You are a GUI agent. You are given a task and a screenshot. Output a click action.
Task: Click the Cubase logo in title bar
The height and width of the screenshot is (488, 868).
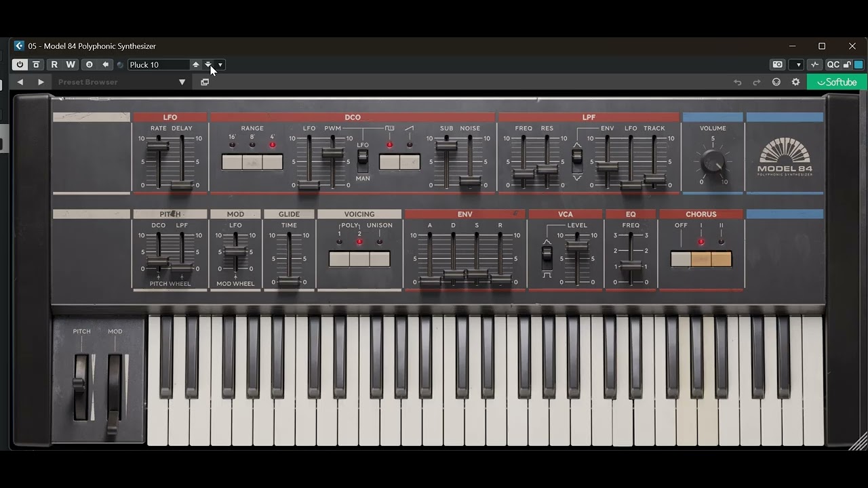pos(19,46)
